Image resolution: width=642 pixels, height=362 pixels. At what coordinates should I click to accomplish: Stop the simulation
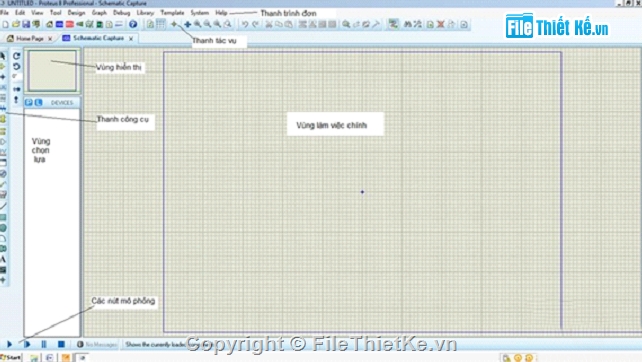(61, 344)
